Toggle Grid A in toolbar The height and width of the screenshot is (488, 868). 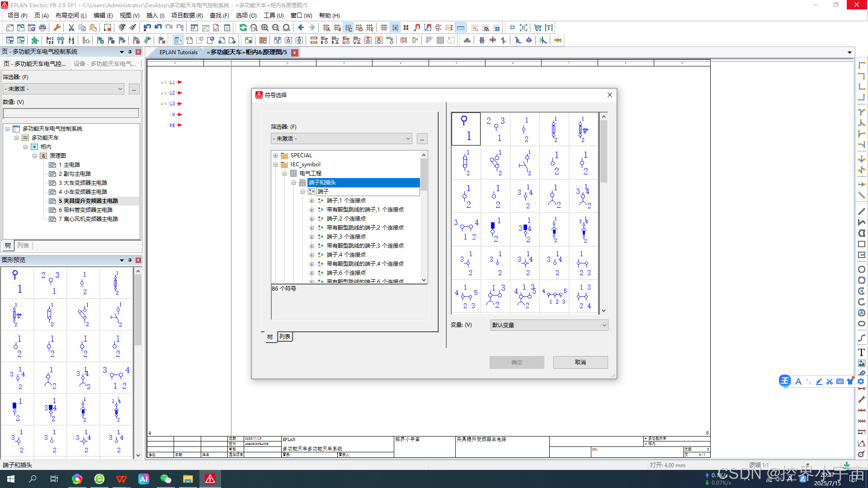326,28
